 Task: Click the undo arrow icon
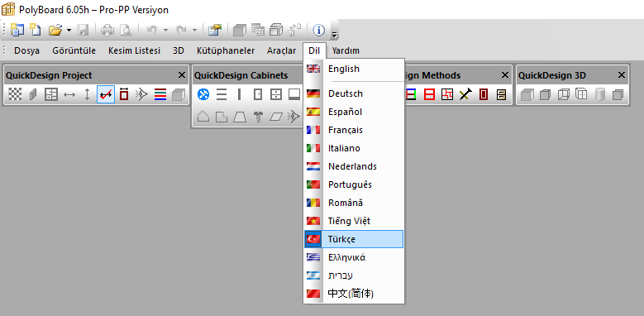[152, 30]
